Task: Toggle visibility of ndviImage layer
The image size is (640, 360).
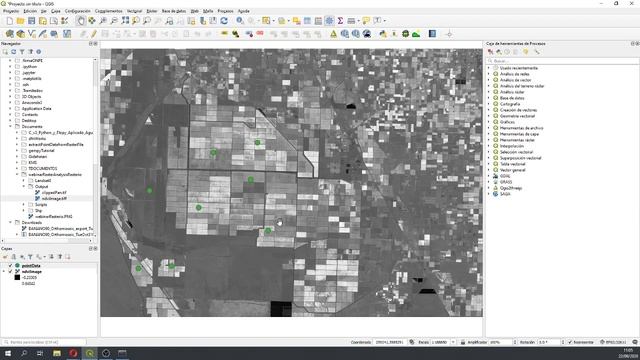Action: tap(11, 271)
